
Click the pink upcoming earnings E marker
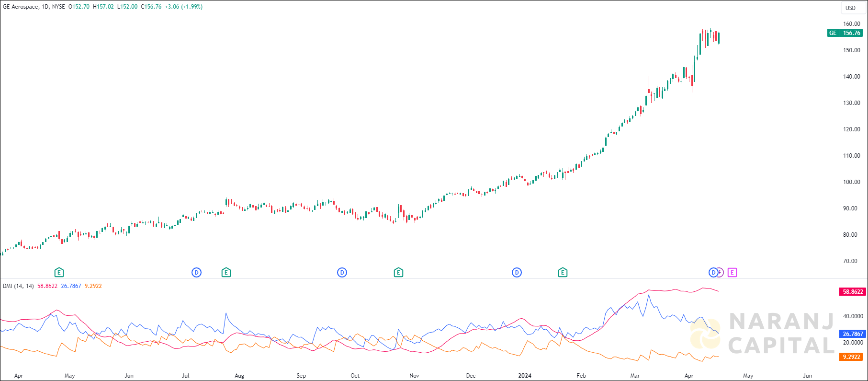pyautogui.click(x=732, y=272)
